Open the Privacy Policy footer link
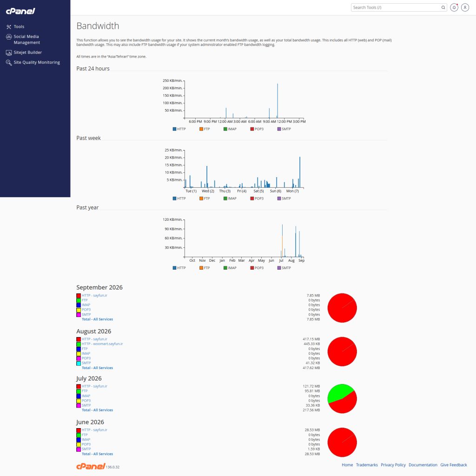476x476 pixels. click(x=393, y=465)
